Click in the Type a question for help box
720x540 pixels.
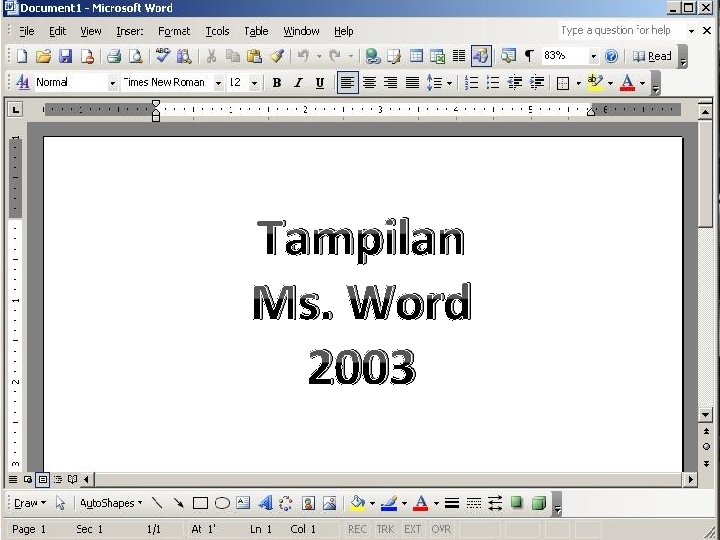point(622,30)
